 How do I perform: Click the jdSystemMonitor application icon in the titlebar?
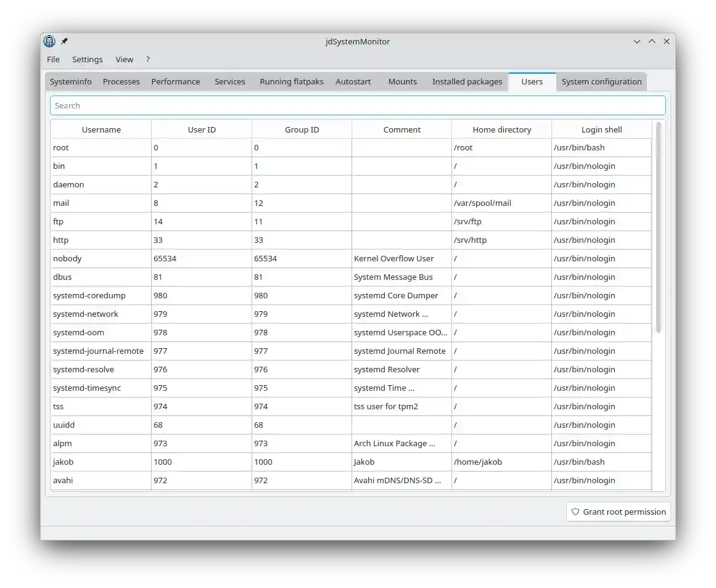[49, 41]
